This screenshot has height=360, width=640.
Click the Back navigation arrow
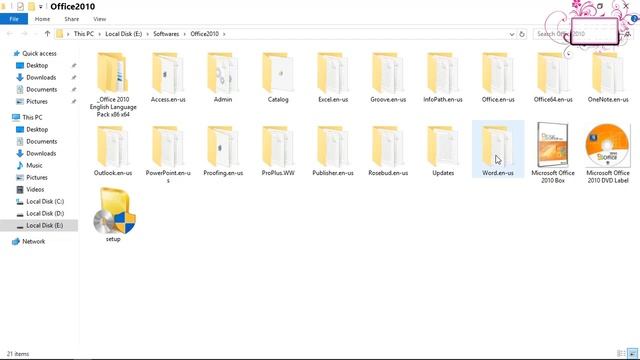click(x=9, y=34)
